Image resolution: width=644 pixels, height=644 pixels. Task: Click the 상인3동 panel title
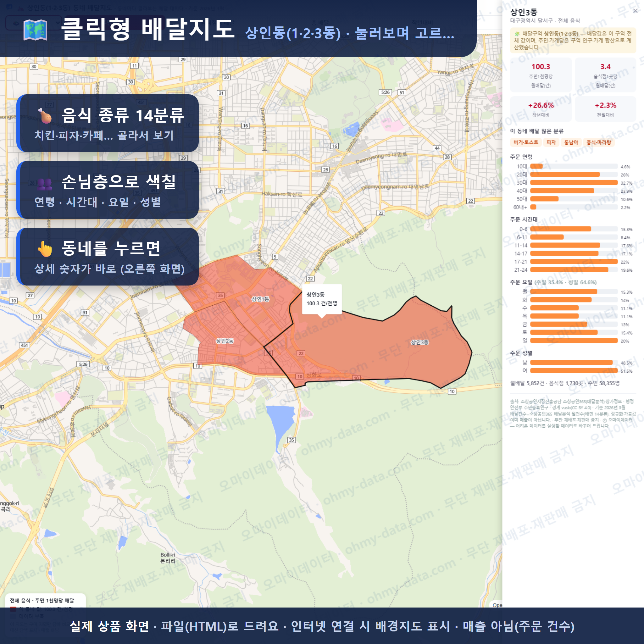524,12
